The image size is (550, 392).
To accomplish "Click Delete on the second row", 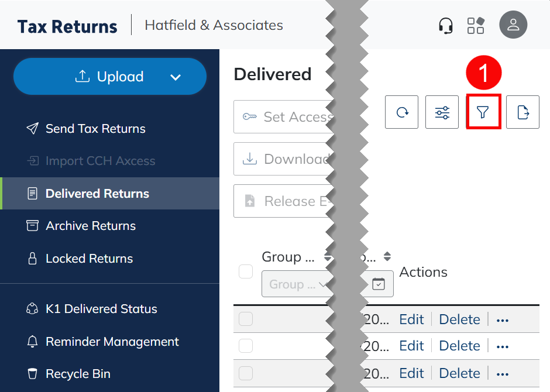I will pos(459,346).
